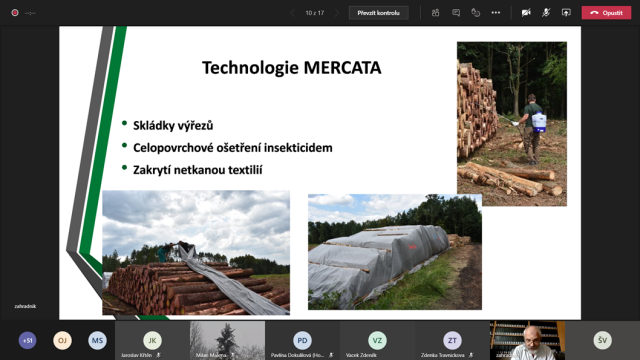This screenshot has height=360, width=640.
Task: Expand the +51 more participants bubble
Action: [x=27, y=340]
